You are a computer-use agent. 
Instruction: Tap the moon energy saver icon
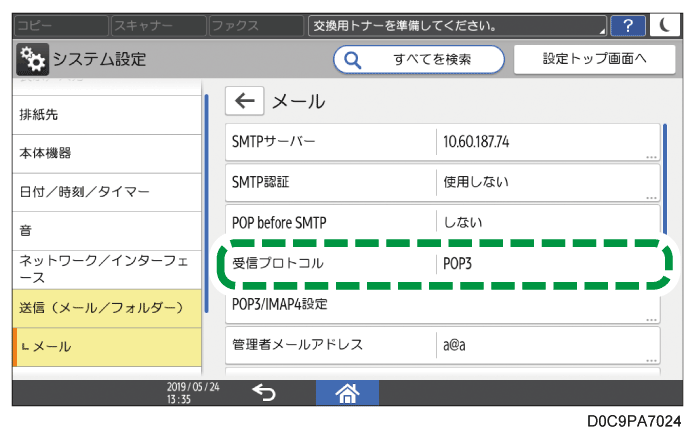tap(665, 26)
